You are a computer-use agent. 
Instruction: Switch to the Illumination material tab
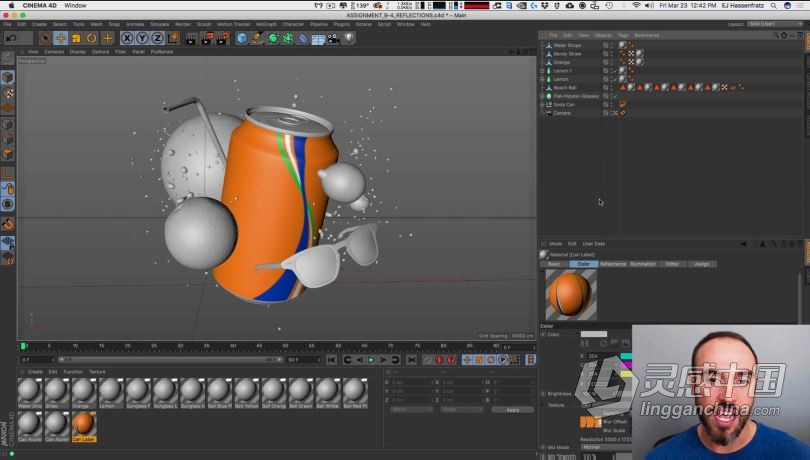(x=643, y=264)
